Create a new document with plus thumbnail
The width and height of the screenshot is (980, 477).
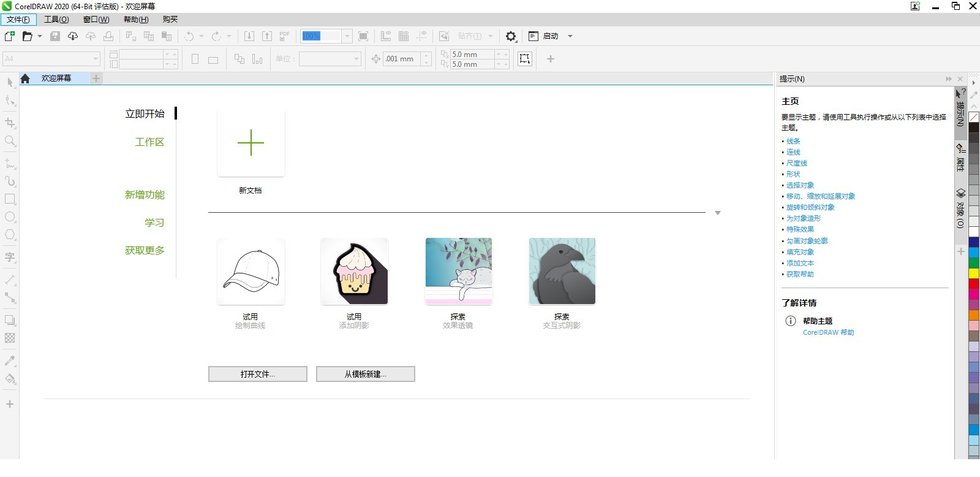[x=251, y=143]
